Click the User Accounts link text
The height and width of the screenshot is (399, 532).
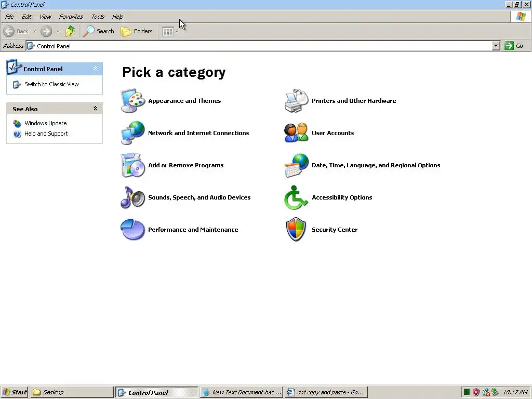(333, 133)
